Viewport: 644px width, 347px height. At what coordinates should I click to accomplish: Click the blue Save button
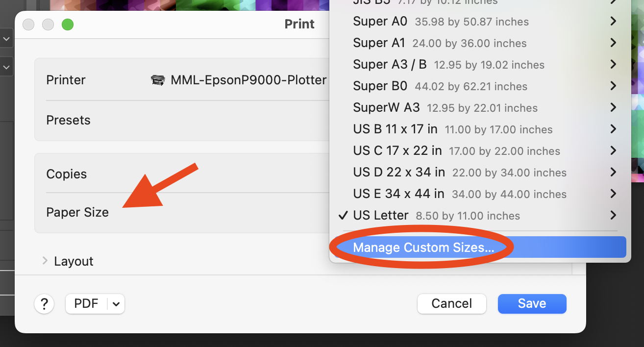click(532, 304)
